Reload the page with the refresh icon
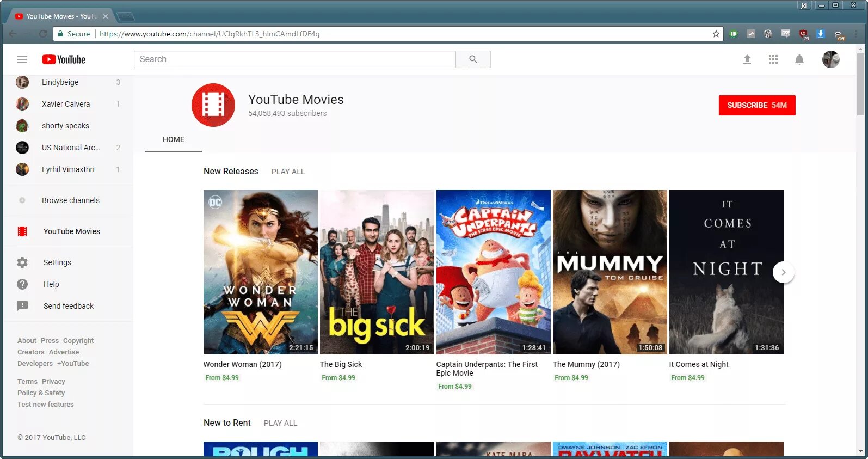 43,34
